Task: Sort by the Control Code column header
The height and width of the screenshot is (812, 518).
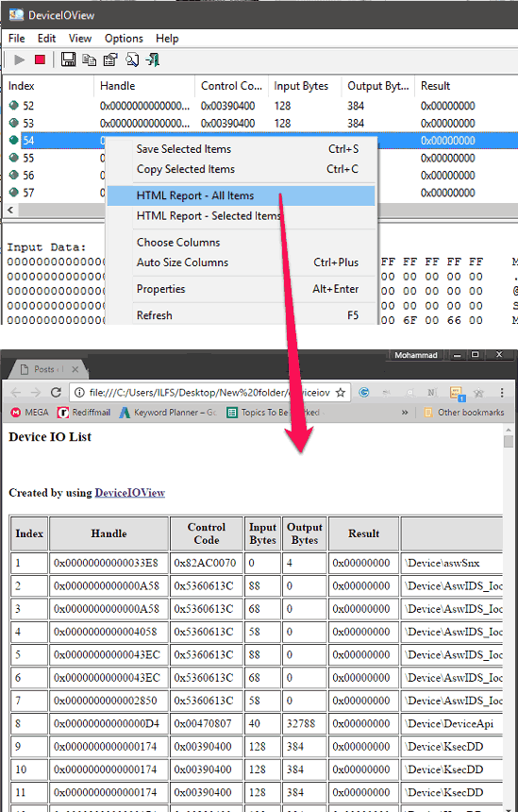Action: (232, 86)
